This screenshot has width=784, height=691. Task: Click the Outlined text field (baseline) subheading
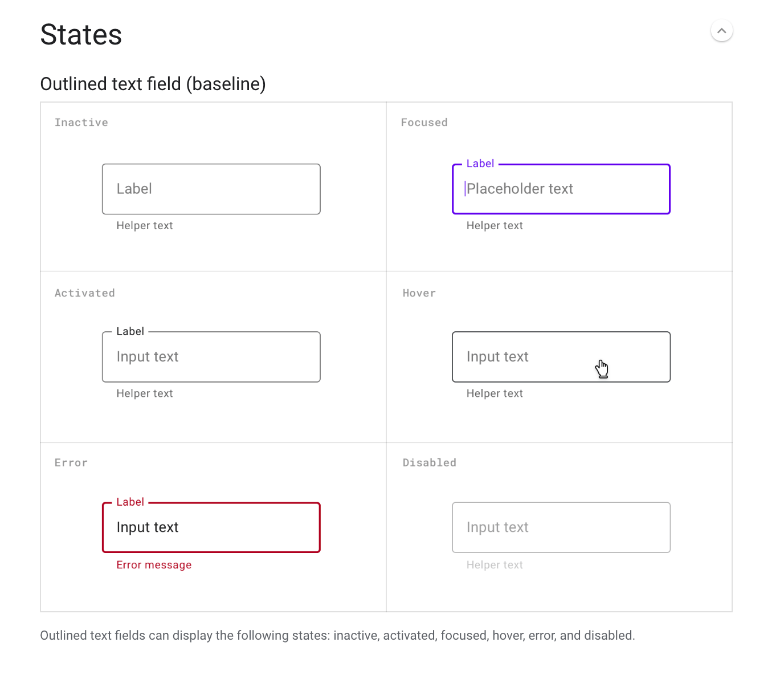point(153,84)
